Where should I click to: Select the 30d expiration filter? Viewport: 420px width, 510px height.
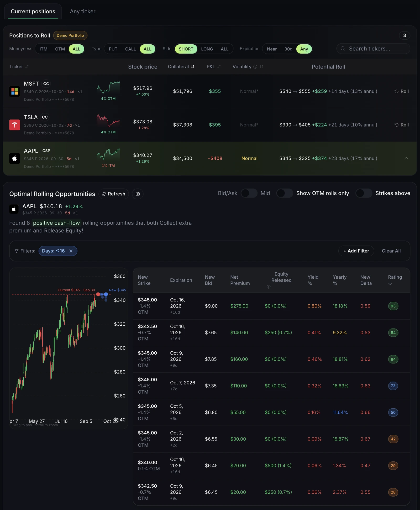click(x=288, y=49)
